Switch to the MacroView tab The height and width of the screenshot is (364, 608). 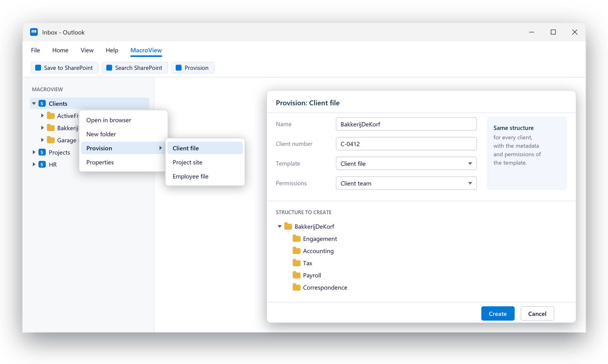pyautogui.click(x=146, y=50)
